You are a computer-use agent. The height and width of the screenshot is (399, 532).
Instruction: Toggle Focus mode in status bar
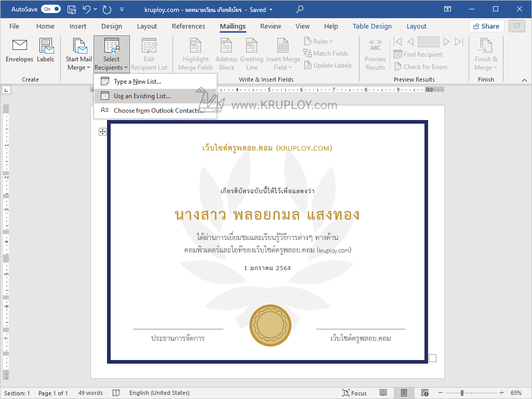(354, 393)
